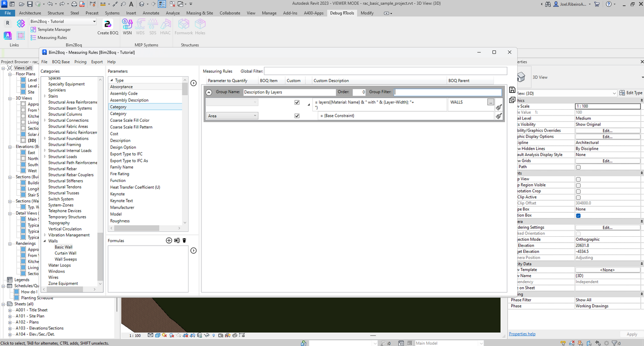Collapse the Description By Layers group

click(x=209, y=92)
